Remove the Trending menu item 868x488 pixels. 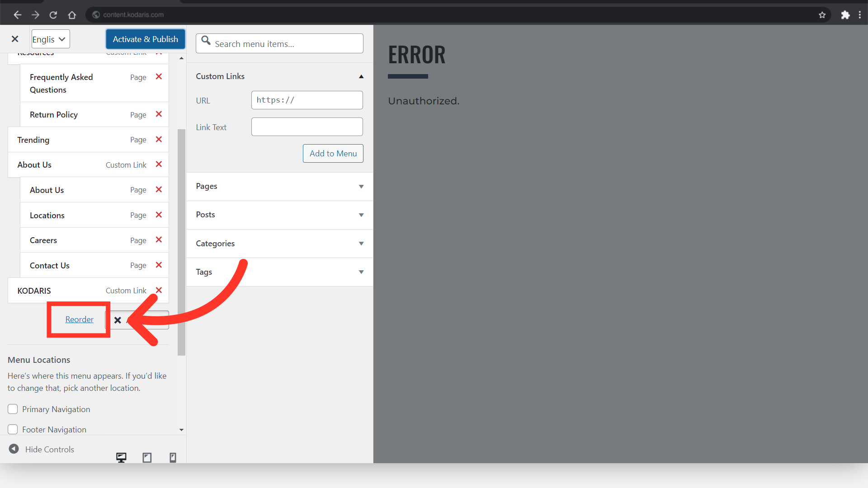159,140
